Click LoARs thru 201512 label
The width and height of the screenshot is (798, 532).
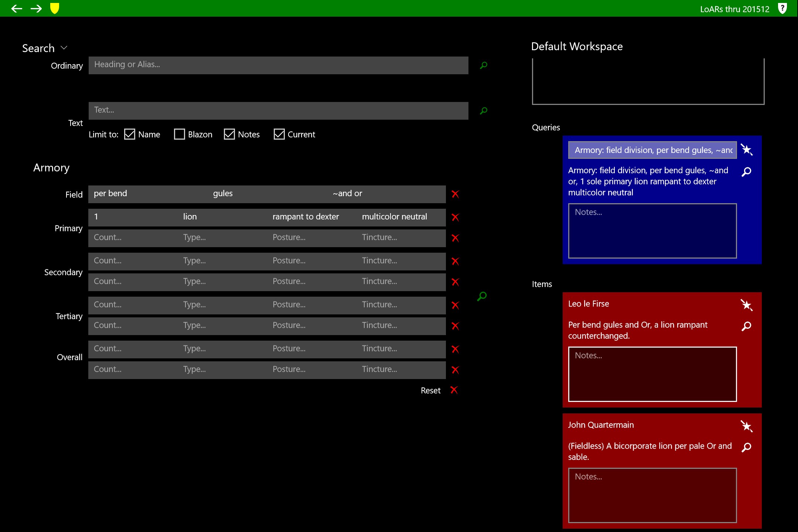pyautogui.click(x=734, y=9)
